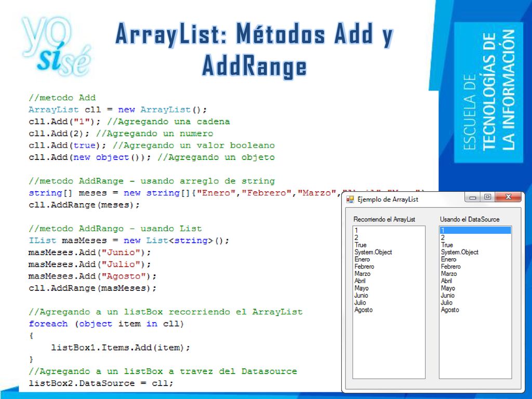
Task: Select 'Enero' in Usando el DataSource list
Action: pos(448,259)
